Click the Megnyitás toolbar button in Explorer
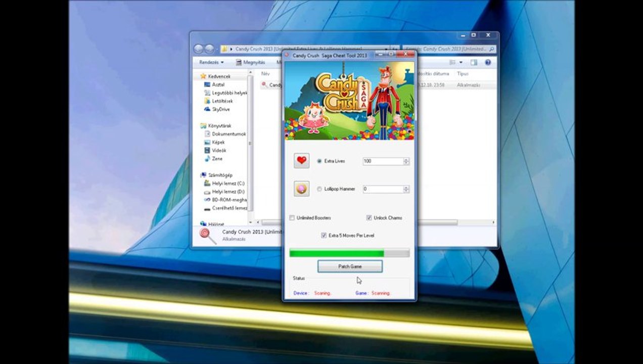Screen dimensions: 643x364 (251, 62)
